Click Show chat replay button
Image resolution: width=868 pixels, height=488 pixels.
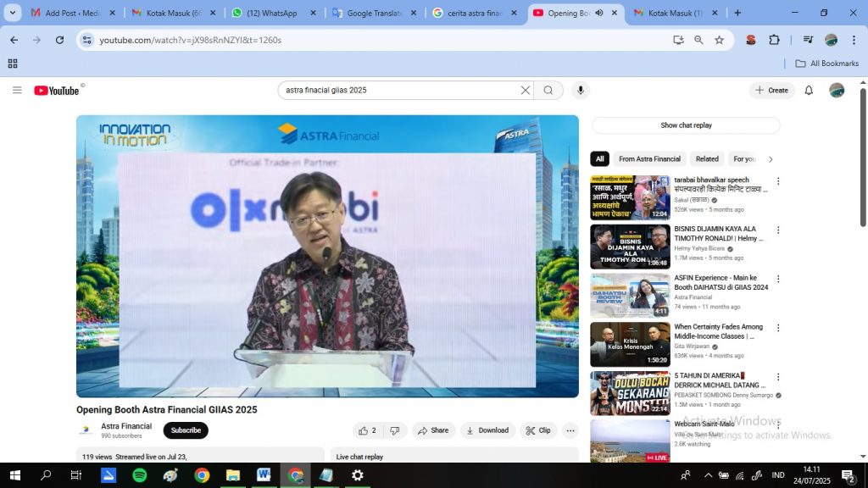686,125
